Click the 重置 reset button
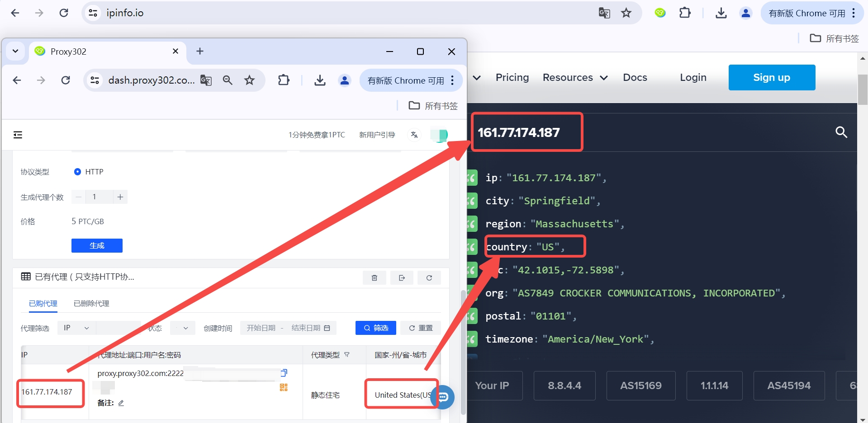The width and height of the screenshot is (868, 423). click(x=421, y=328)
